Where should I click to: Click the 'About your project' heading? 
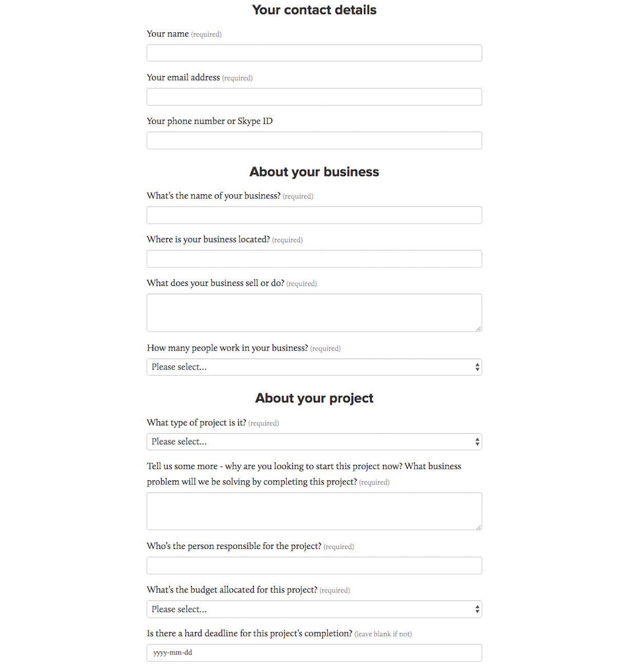pyautogui.click(x=314, y=398)
